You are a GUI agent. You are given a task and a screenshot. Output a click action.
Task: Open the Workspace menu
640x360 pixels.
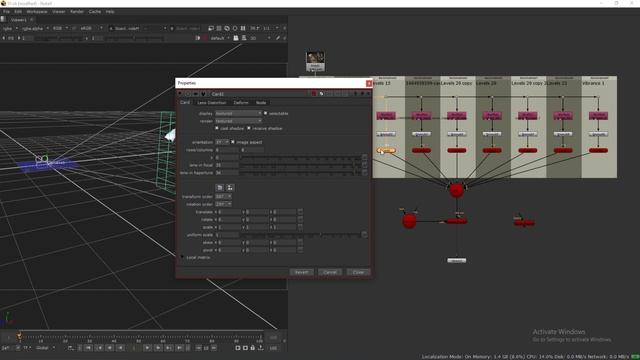(x=37, y=12)
